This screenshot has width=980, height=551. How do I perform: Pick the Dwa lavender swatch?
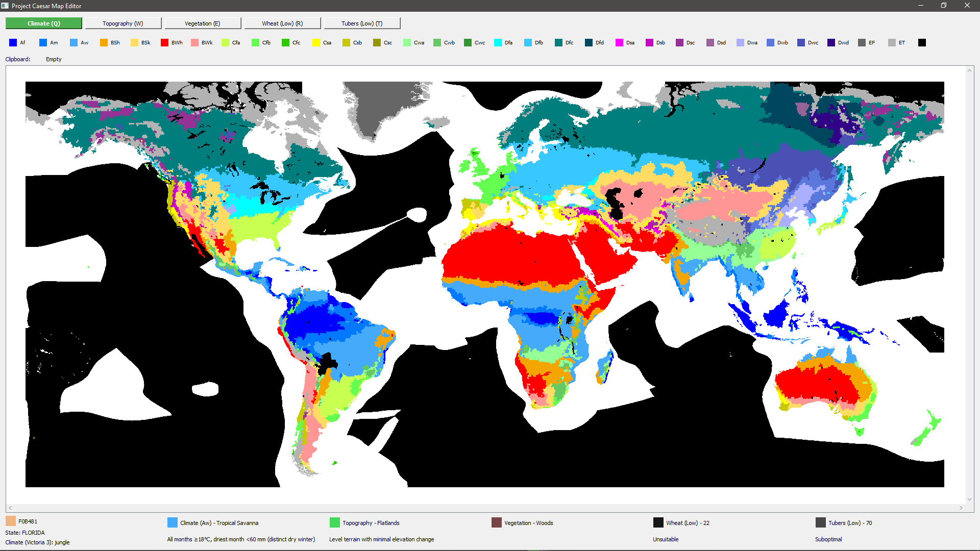click(741, 43)
